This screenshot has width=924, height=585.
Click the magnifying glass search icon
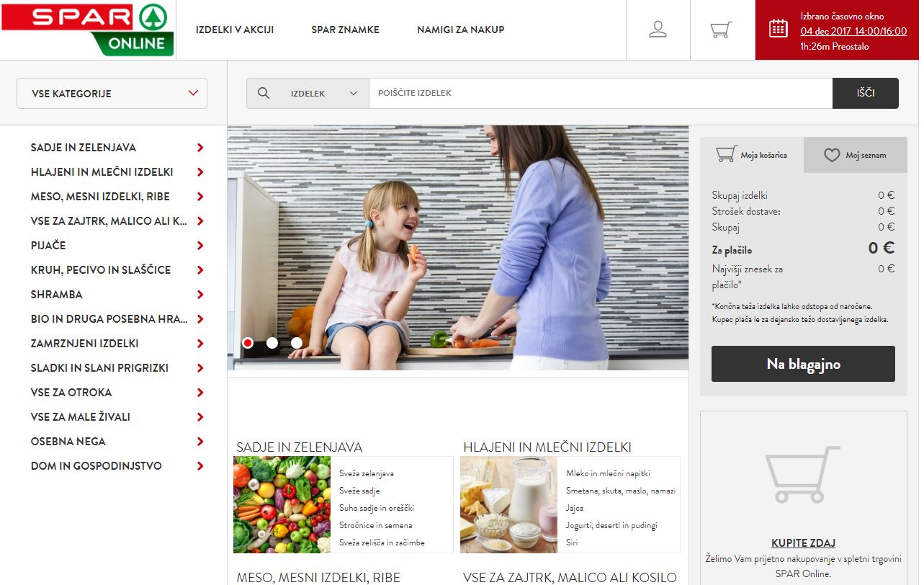(263, 92)
